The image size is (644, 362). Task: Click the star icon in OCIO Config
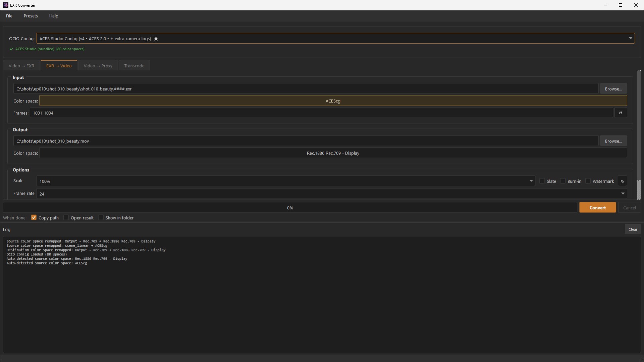(x=156, y=39)
